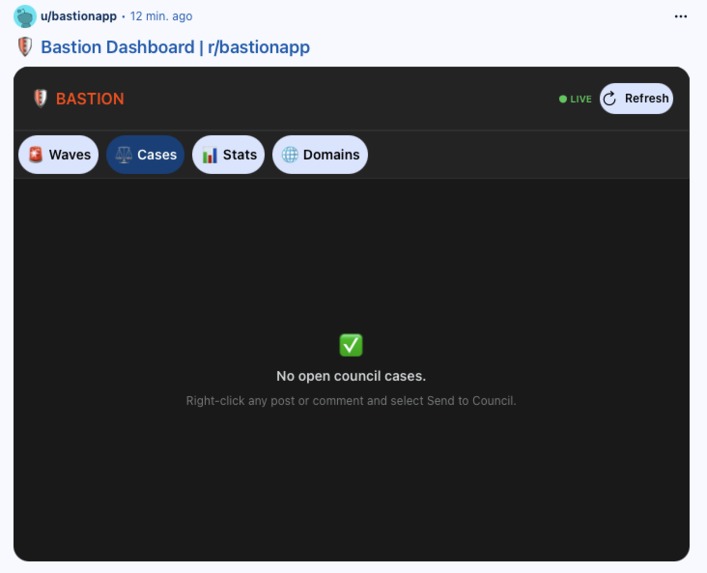Click the "12 min. ago" timestamp

pyautogui.click(x=161, y=16)
